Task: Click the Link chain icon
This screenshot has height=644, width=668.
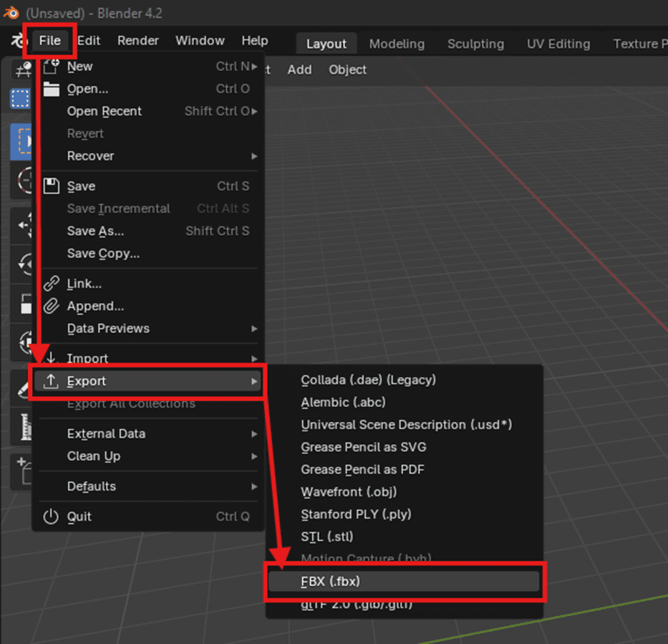Action: pos(52,284)
